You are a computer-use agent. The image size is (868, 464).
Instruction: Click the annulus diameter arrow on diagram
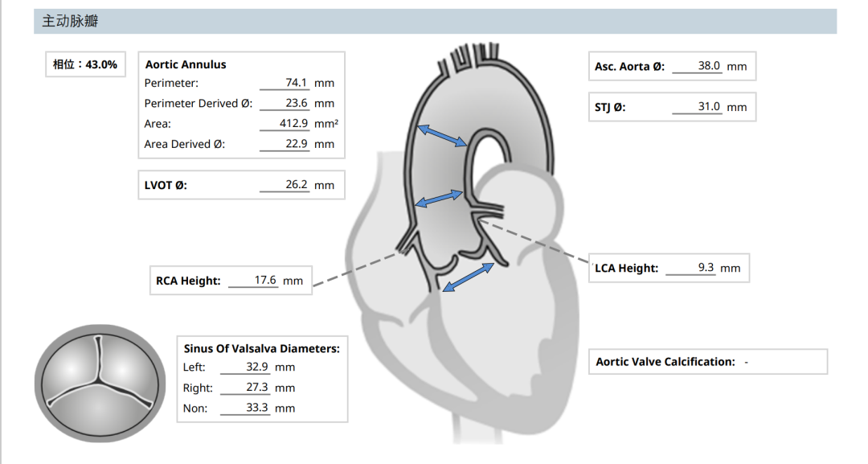[x=469, y=277]
